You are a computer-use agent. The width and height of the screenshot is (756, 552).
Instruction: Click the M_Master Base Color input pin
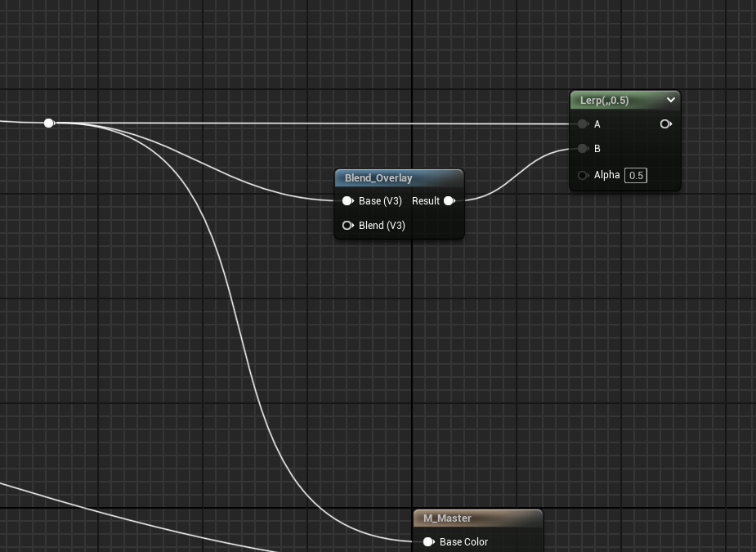pos(428,542)
